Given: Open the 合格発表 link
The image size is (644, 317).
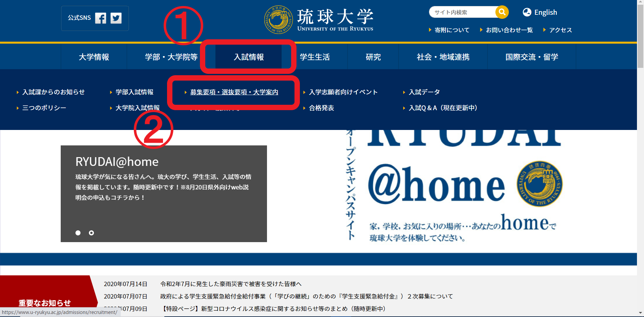Looking at the screenshot, I should (x=321, y=108).
